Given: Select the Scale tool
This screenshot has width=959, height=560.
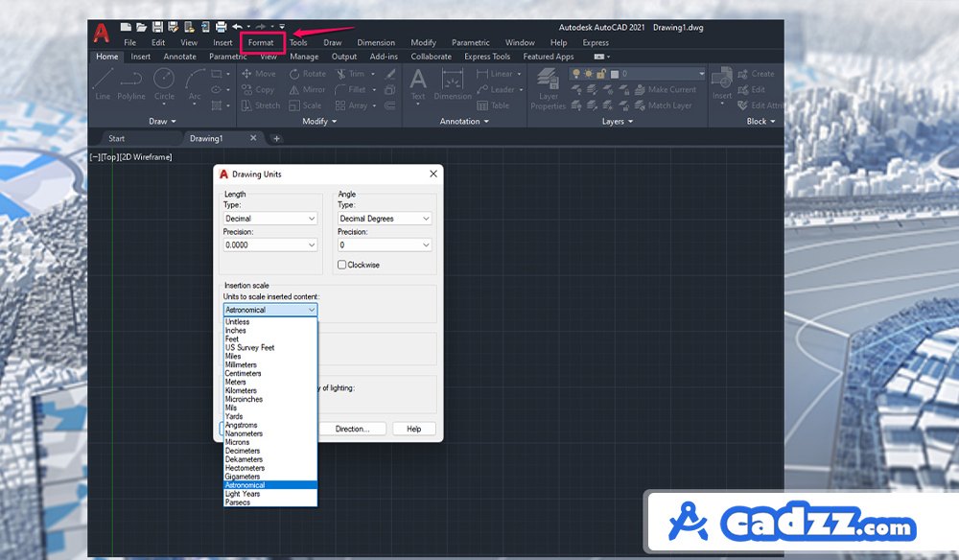Looking at the screenshot, I should (x=305, y=105).
